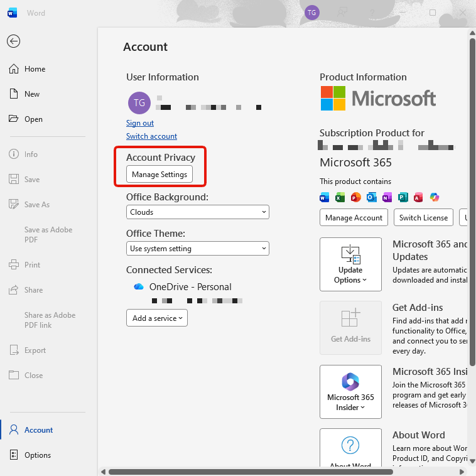Click the OneDrive cloud icon

coord(139,286)
